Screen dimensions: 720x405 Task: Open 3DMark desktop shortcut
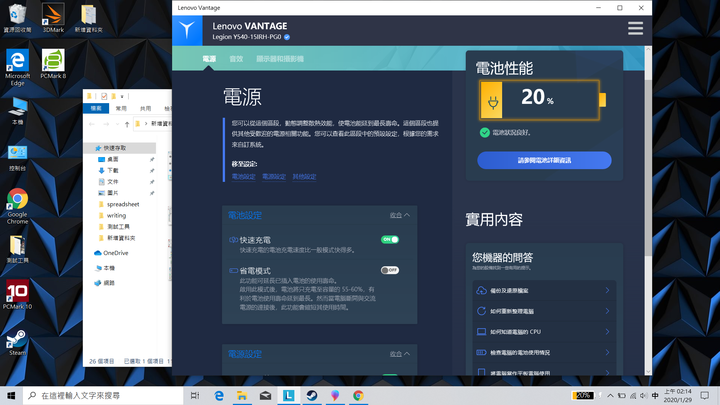pyautogui.click(x=53, y=18)
